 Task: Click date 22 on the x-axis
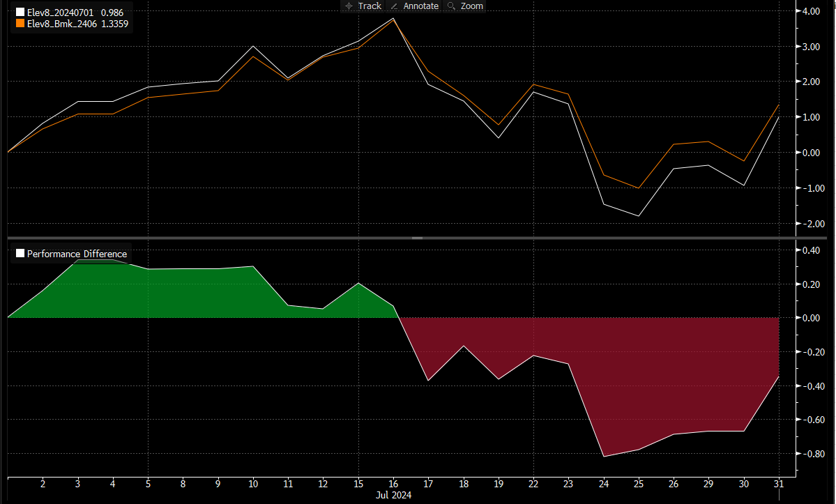point(533,484)
